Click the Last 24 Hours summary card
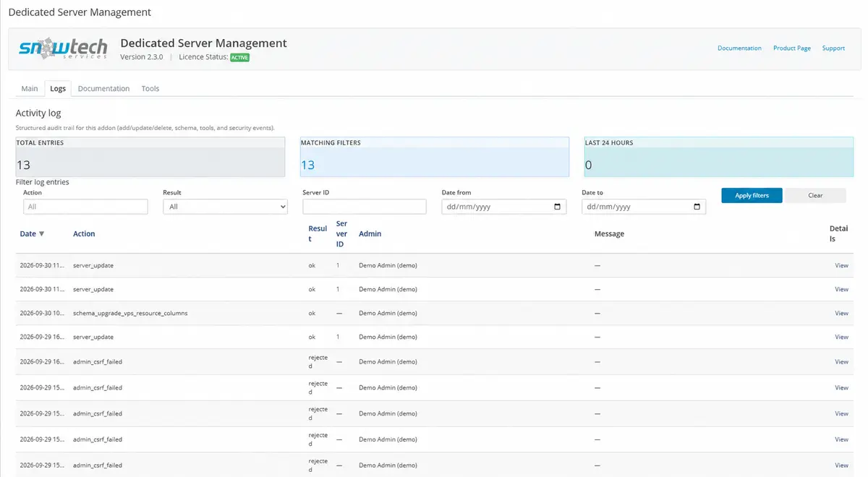Image resolution: width=868 pixels, height=477 pixels. pos(718,157)
